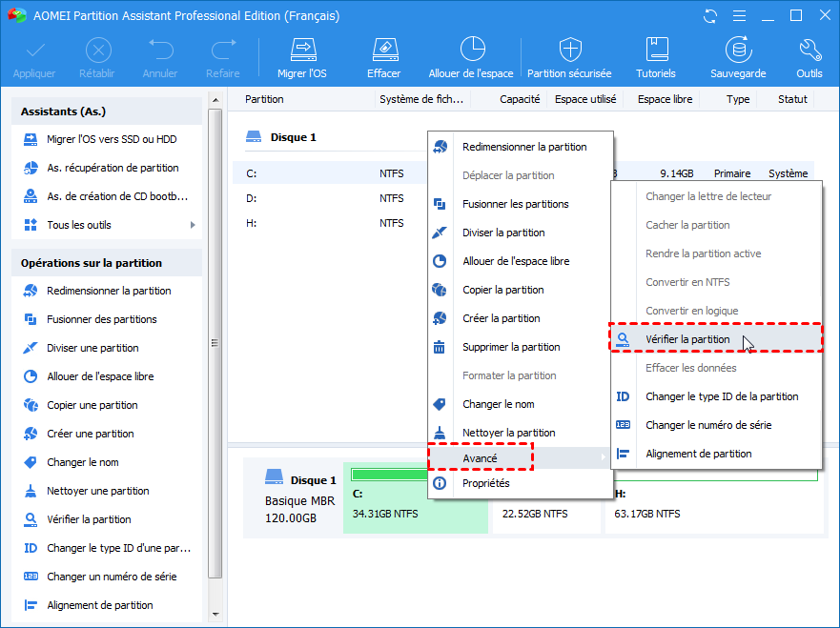Click the Sauvegarde toolbar icon
Image resolution: width=840 pixels, height=628 pixels.
tap(738, 50)
